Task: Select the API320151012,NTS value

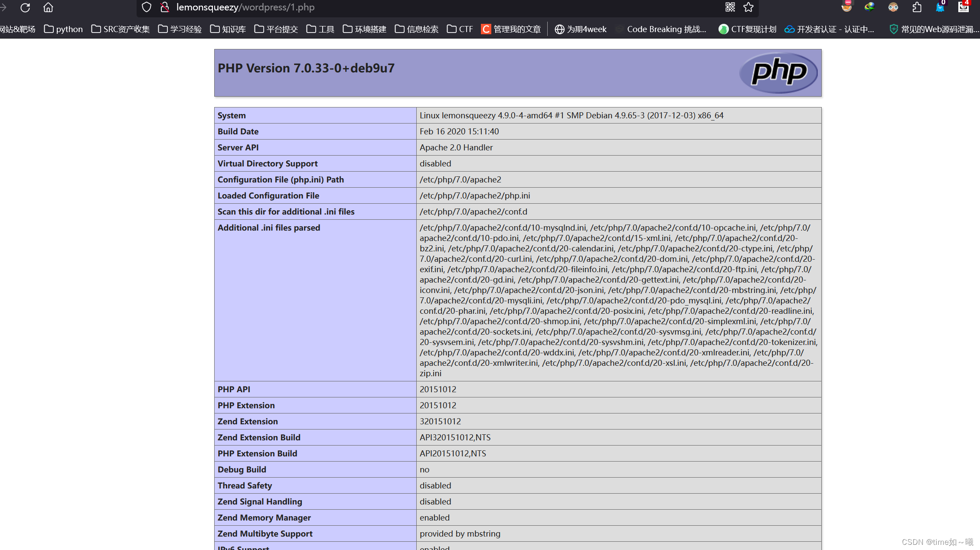Action: pos(455,437)
